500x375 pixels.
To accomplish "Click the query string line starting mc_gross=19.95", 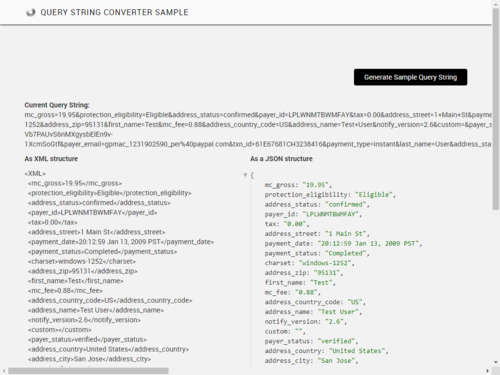I will click(258, 115).
